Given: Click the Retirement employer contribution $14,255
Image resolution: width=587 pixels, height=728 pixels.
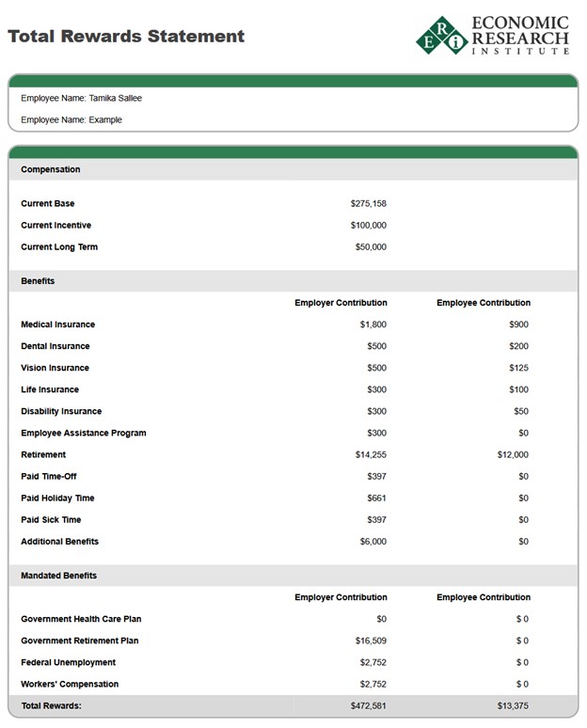Looking at the screenshot, I should [368, 455].
